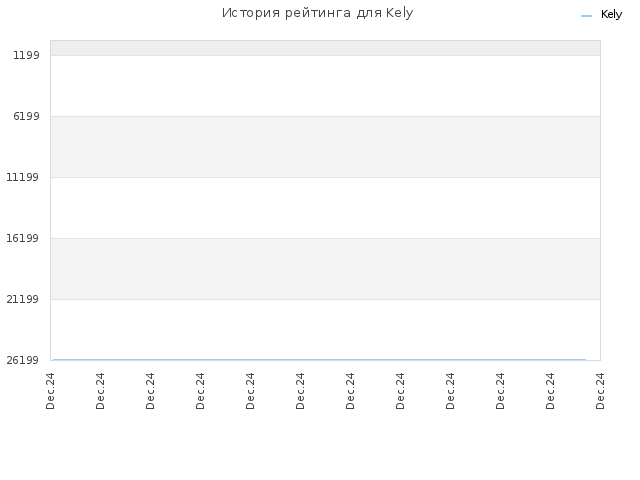
Task: Click the rightmost Dec.24 x-axis label
Action: point(600,391)
